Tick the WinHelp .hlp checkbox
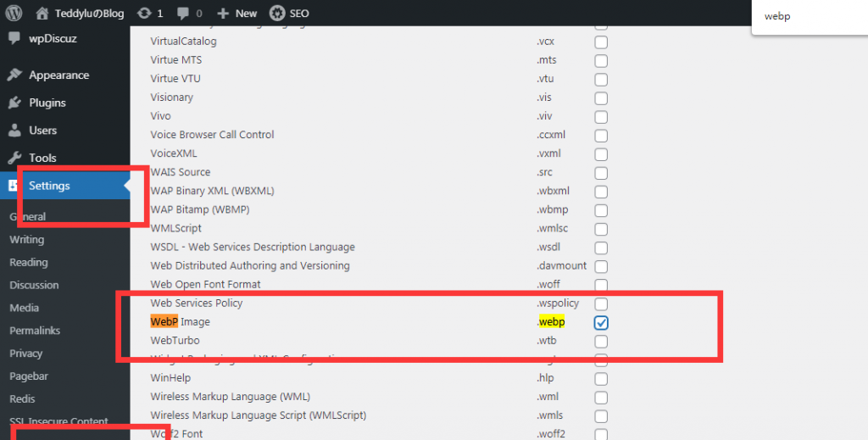This screenshot has height=440, width=868. coord(601,379)
